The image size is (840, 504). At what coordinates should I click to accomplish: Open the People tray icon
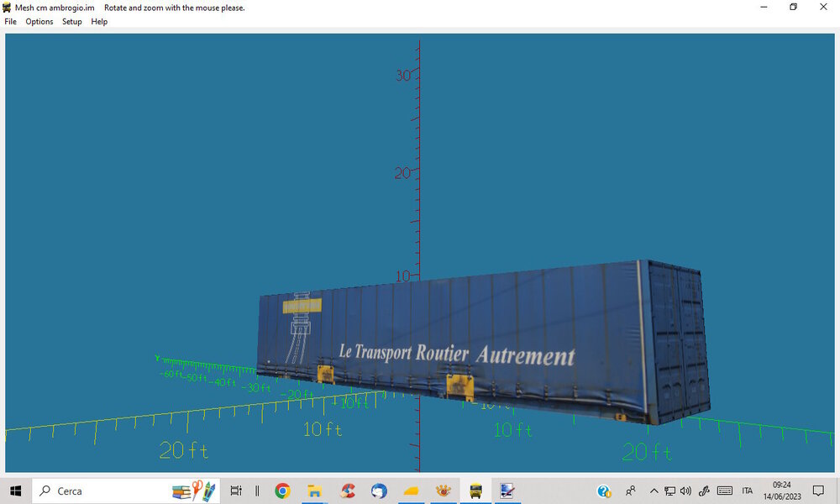[x=631, y=491]
